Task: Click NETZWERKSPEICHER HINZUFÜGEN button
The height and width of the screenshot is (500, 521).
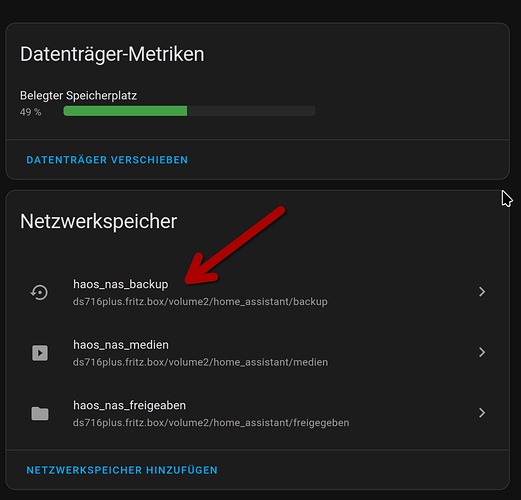Action: 122,470
